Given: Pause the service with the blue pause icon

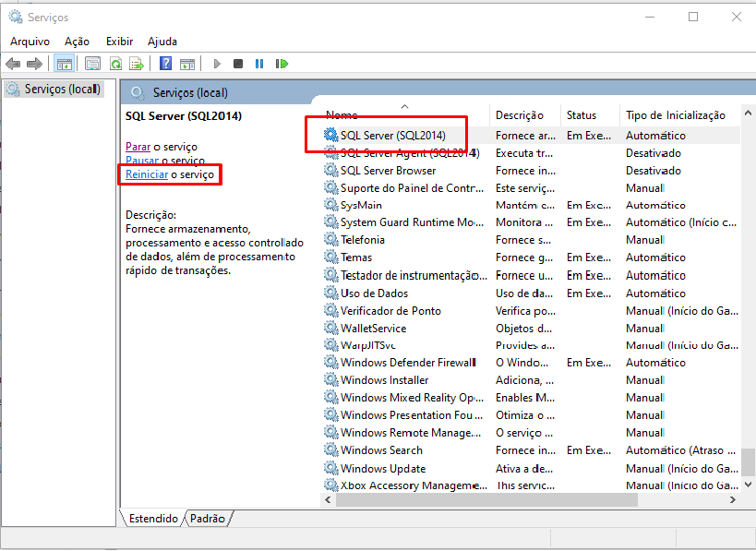Looking at the screenshot, I should [x=259, y=64].
